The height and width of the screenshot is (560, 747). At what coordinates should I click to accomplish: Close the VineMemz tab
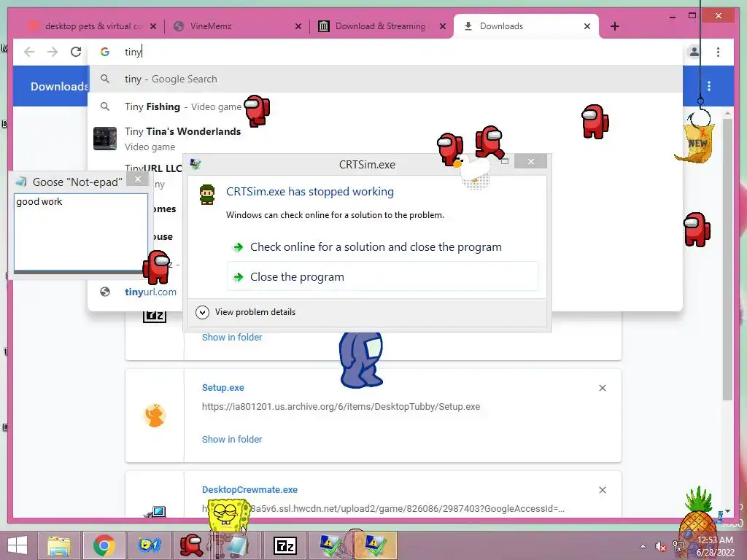pyautogui.click(x=298, y=26)
